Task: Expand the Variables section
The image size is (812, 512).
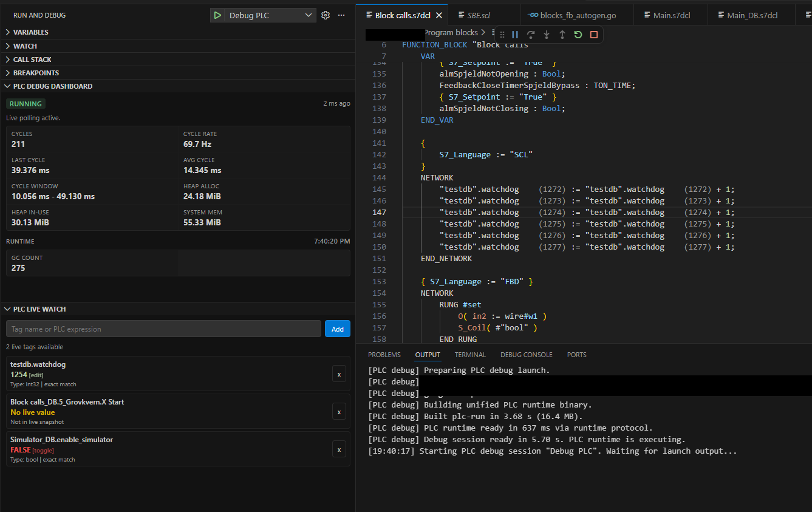Action: click(30, 32)
